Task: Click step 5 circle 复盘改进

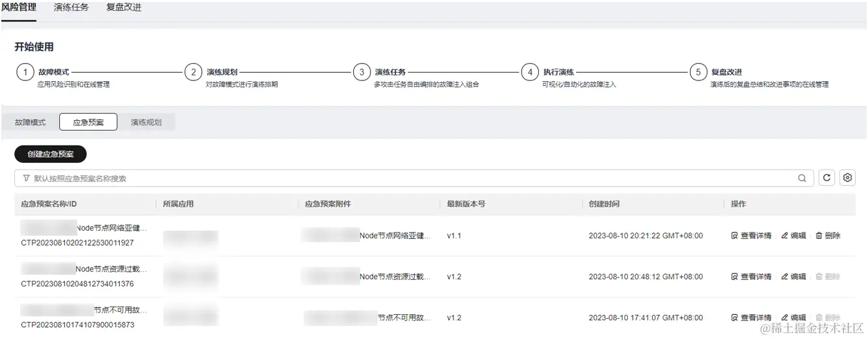Action: point(698,72)
